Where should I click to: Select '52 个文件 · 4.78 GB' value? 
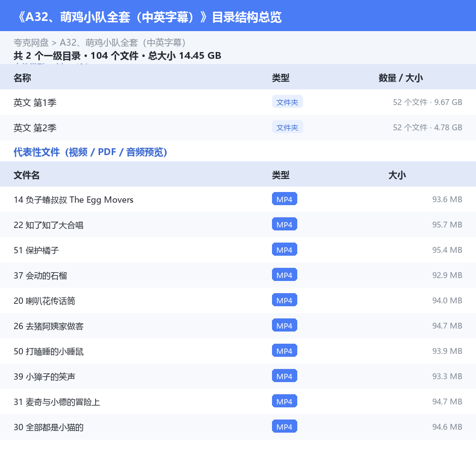point(427,127)
